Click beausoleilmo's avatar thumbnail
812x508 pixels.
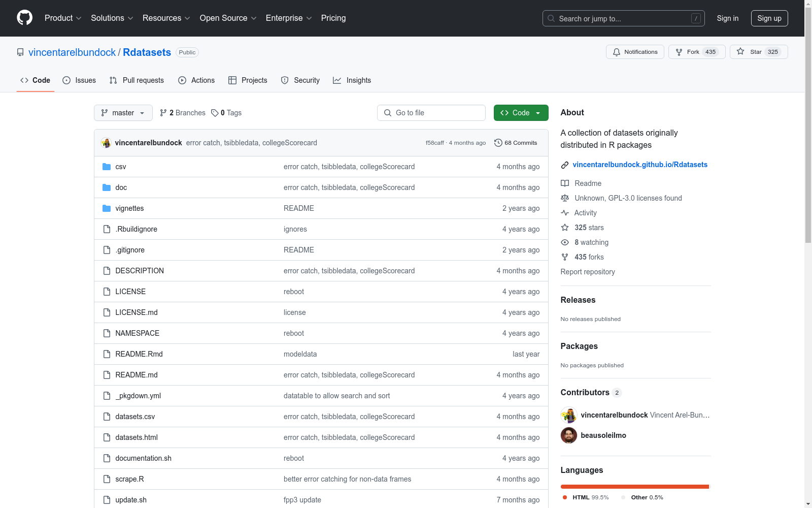(569, 435)
